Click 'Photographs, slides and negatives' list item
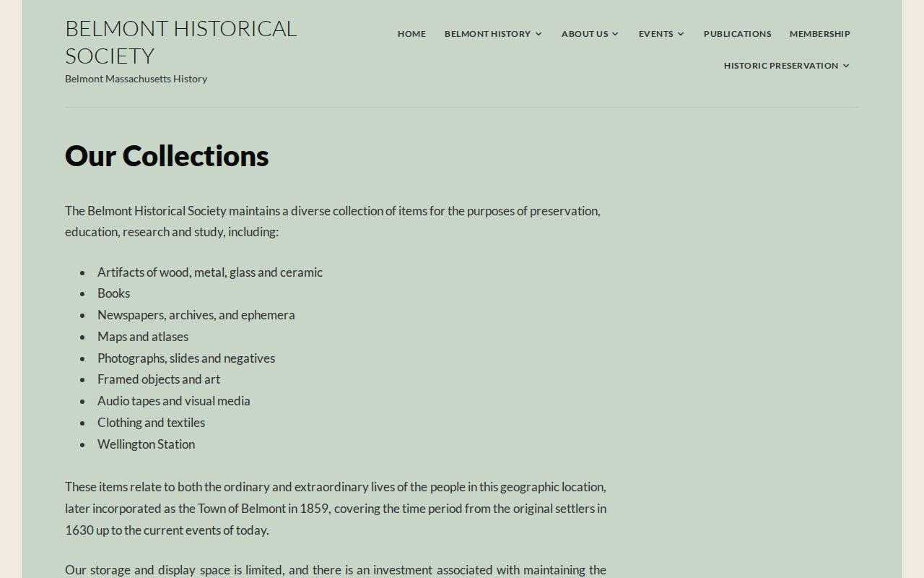Viewport: 924px width, 578px height. point(186,358)
